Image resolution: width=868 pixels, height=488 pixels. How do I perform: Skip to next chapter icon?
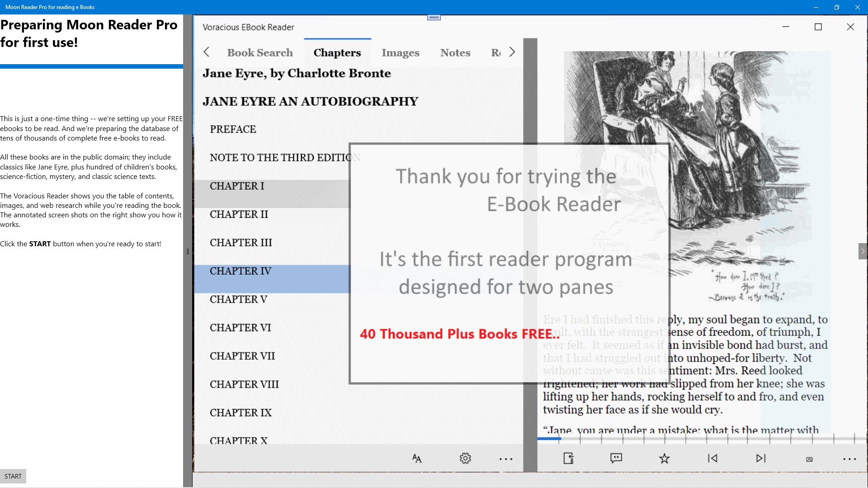[761, 458]
